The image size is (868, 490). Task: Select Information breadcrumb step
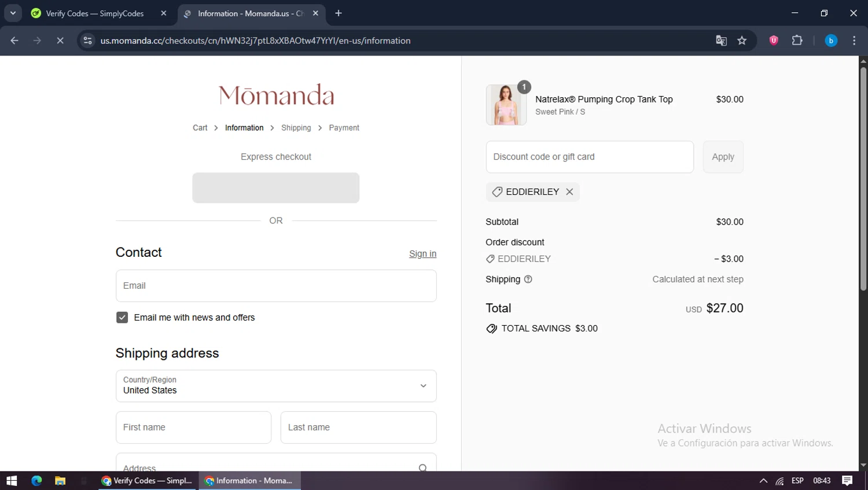pos(244,128)
